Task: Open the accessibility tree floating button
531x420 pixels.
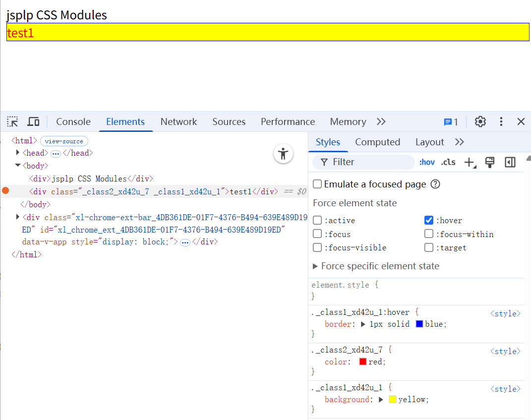Action: 283,154
